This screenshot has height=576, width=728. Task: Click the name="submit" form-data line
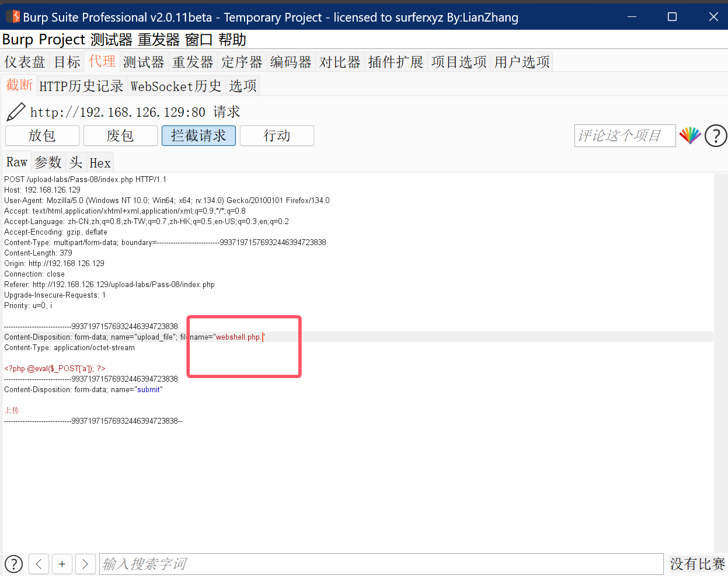point(83,389)
